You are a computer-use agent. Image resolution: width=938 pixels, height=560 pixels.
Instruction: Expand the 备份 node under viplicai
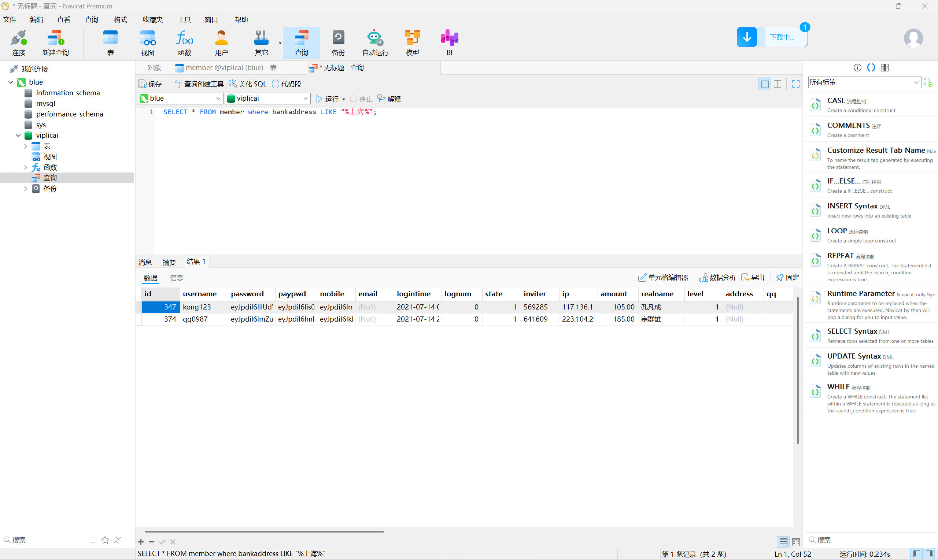point(25,188)
